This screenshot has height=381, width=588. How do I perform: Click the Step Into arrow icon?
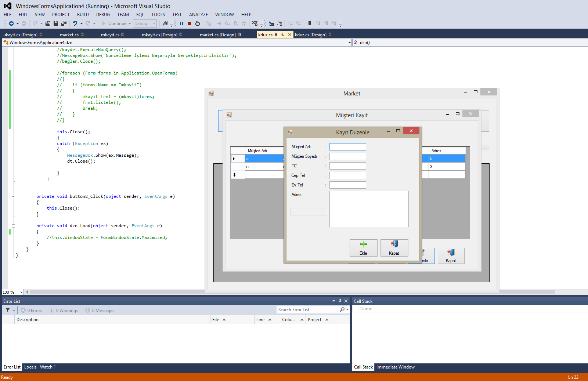[228, 23]
